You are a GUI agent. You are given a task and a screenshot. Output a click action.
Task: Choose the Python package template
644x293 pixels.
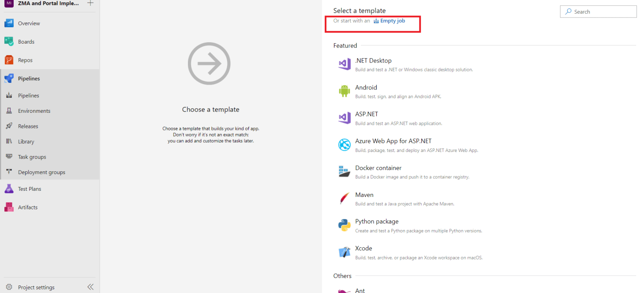pos(377,221)
